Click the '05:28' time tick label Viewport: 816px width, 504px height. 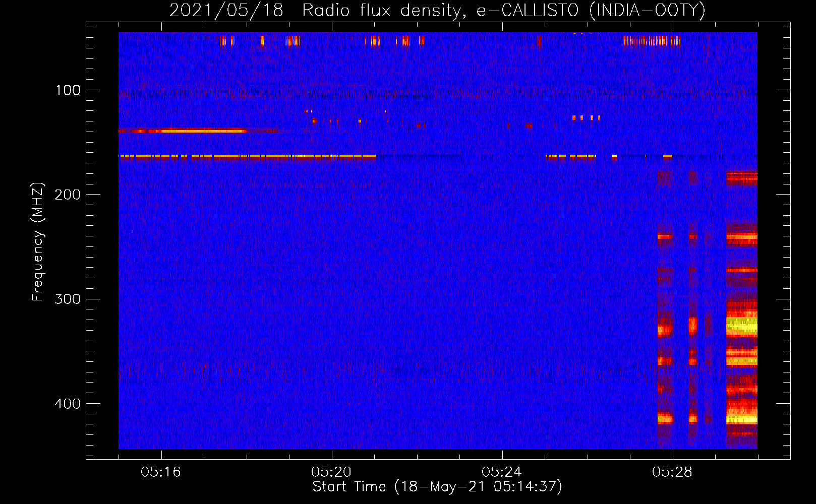[672, 472]
